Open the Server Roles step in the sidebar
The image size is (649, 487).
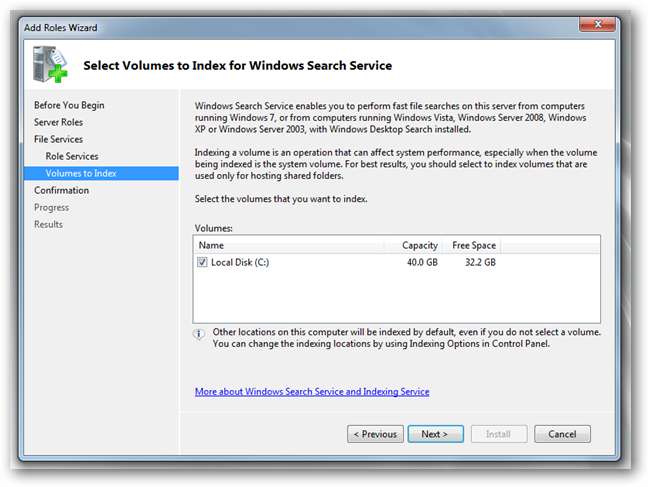pos(59,122)
